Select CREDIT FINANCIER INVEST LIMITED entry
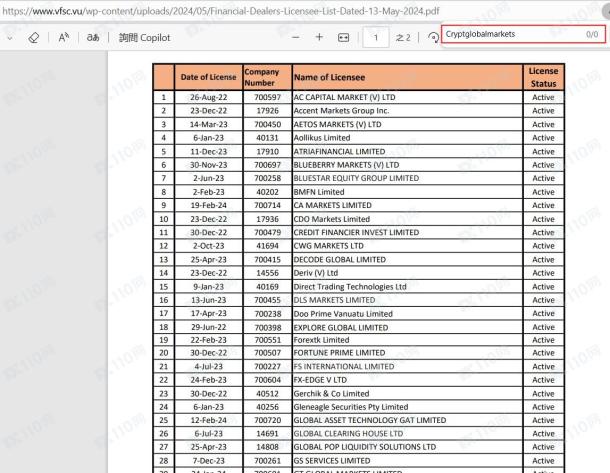Image resolution: width=610 pixels, height=473 pixels. click(x=356, y=232)
